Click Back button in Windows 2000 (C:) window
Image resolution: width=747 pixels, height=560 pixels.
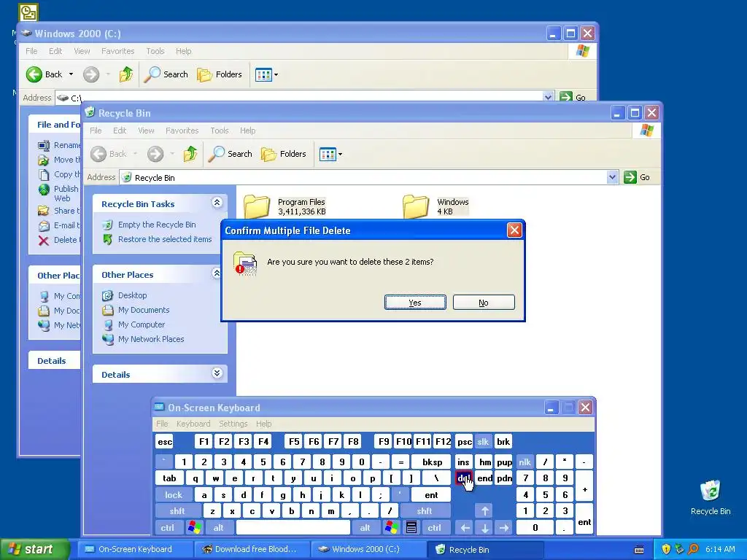click(x=44, y=74)
